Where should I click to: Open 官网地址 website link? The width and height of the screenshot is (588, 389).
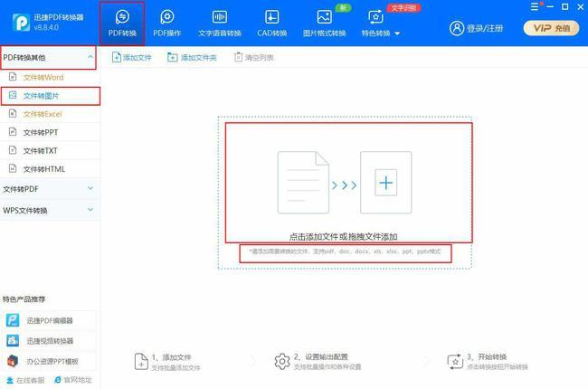73,380
